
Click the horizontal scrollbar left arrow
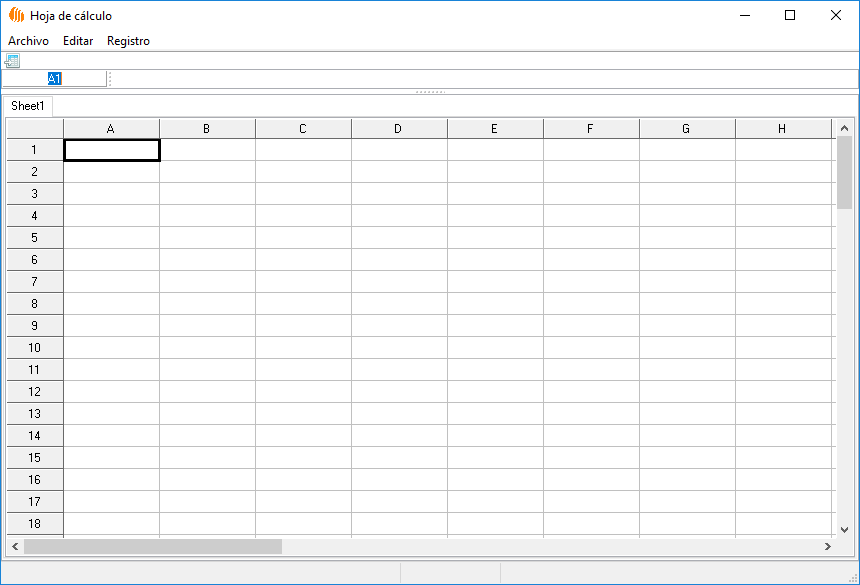[x=15, y=547]
